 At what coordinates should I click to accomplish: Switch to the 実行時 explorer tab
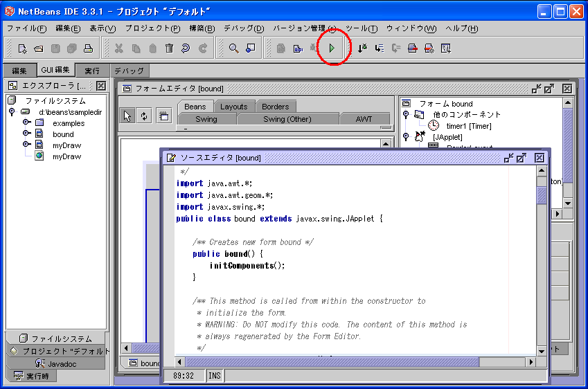click(x=31, y=376)
